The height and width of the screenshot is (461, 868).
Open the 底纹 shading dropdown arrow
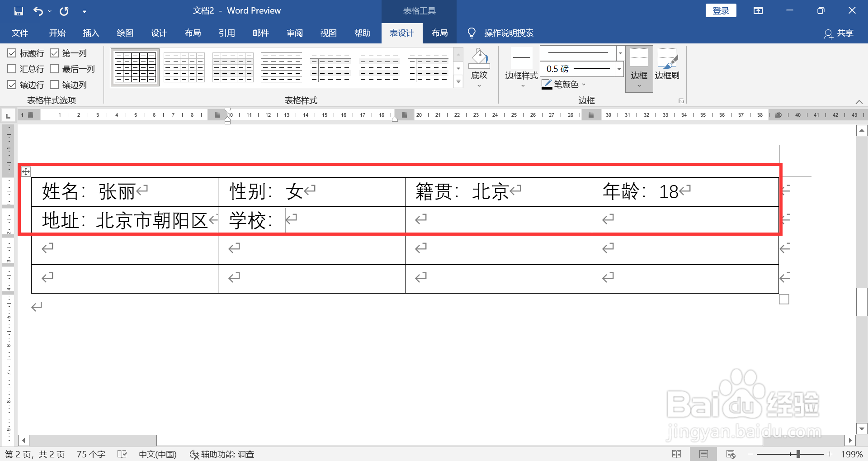[479, 86]
